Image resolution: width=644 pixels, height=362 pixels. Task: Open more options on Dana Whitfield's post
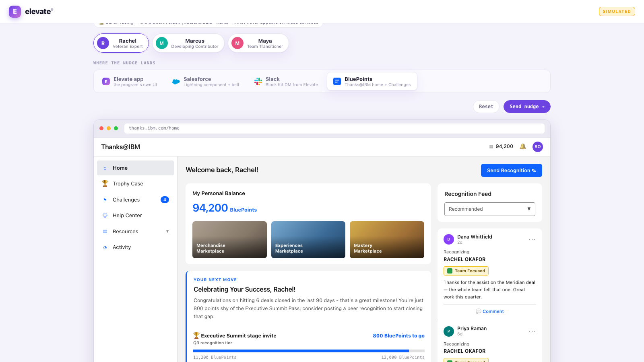coord(532,239)
